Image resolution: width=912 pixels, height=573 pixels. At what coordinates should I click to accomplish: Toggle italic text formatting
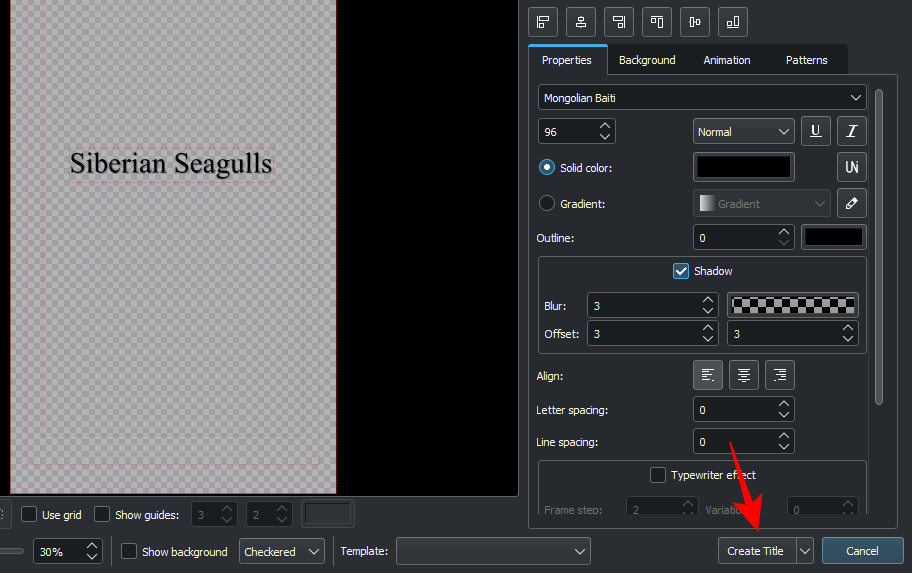(852, 131)
